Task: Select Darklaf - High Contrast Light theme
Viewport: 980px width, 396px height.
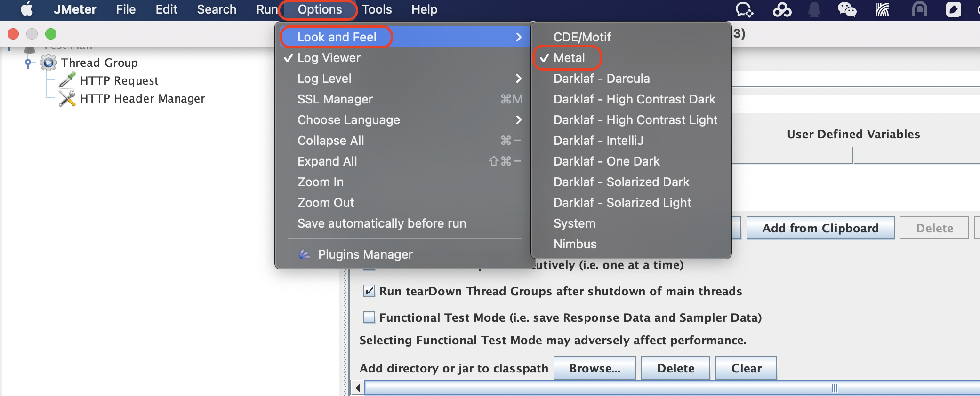Action: tap(631, 120)
